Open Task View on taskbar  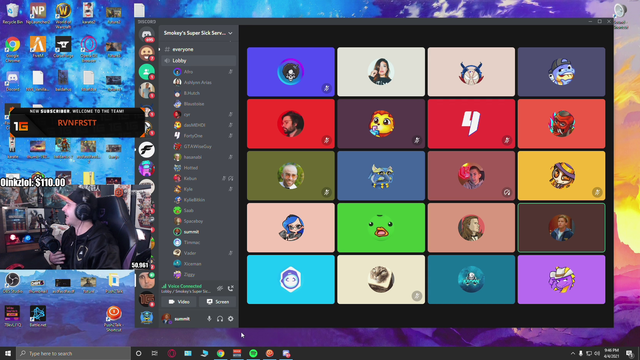pyautogui.click(x=155, y=353)
